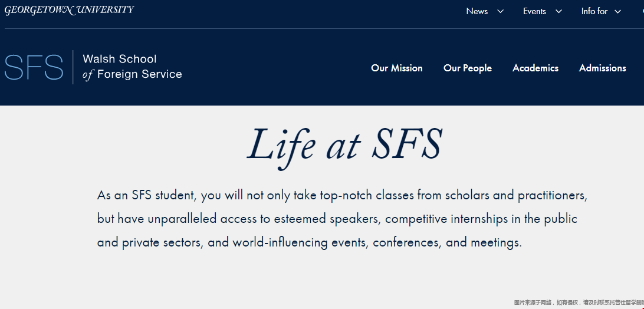This screenshot has height=309, width=644.
Task: Open the Admissions navigation link
Action: click(603, 68)
